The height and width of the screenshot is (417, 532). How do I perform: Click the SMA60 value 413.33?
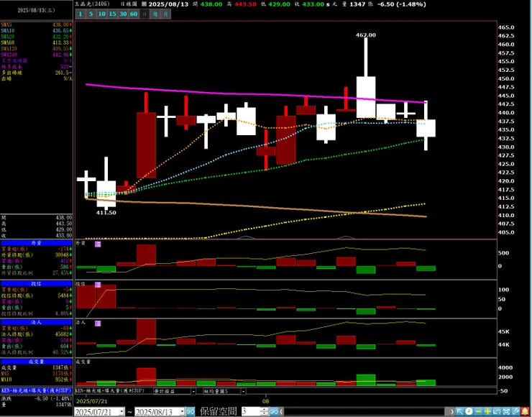coord(60,42)
